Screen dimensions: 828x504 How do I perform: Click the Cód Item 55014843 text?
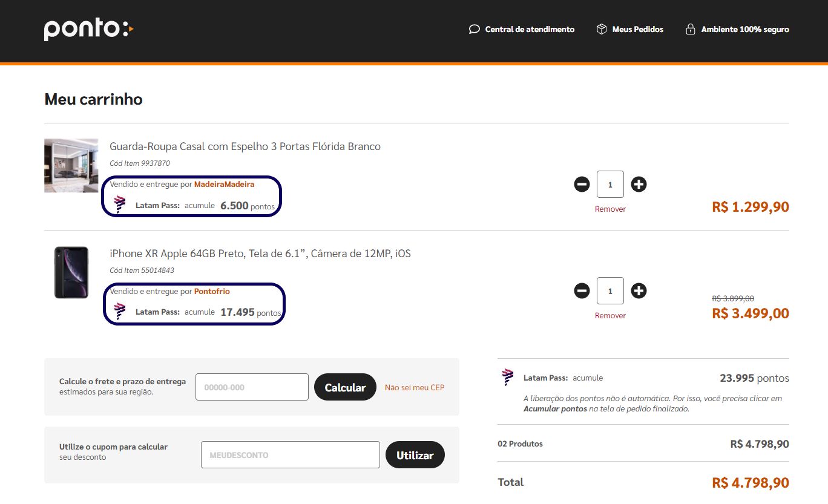pyautogui.click(x=142, y=270)
